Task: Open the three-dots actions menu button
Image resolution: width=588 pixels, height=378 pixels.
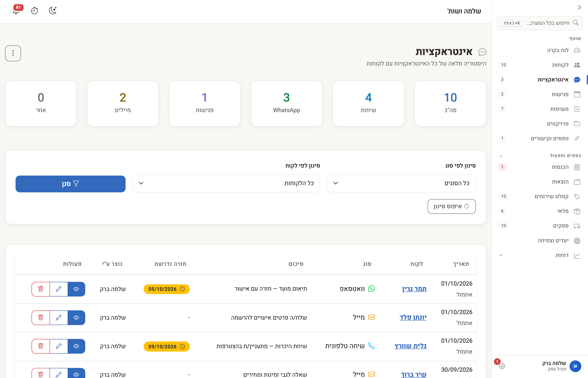Action: click(x=13, y=53)
